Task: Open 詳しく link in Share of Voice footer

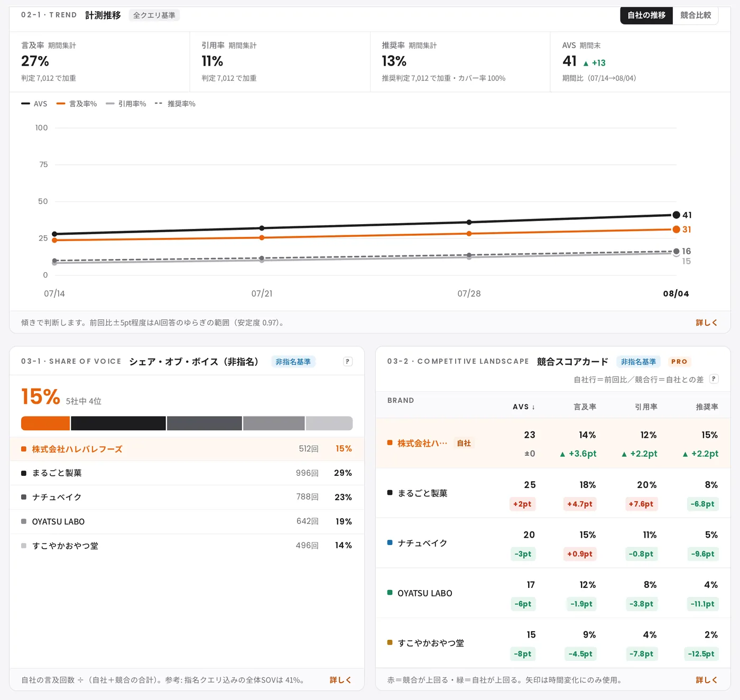Action: (x=340, y=680)
